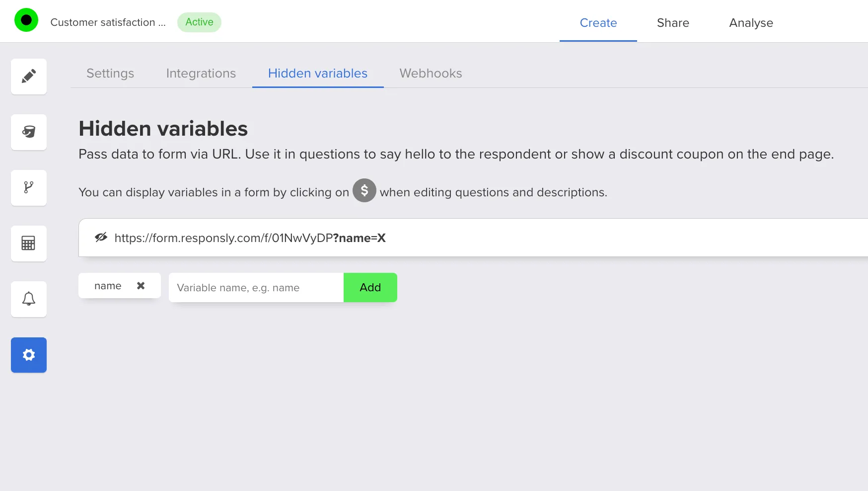The height and width of the screenshot is (491, 868).
Task: Open the bell notifications panel
Action: [x=29, y=299]
